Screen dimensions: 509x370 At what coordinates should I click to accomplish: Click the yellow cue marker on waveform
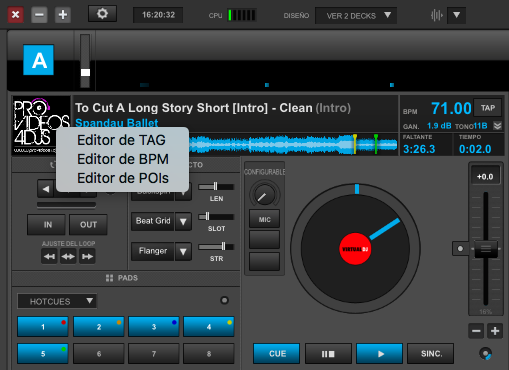[x=355, y=144]
